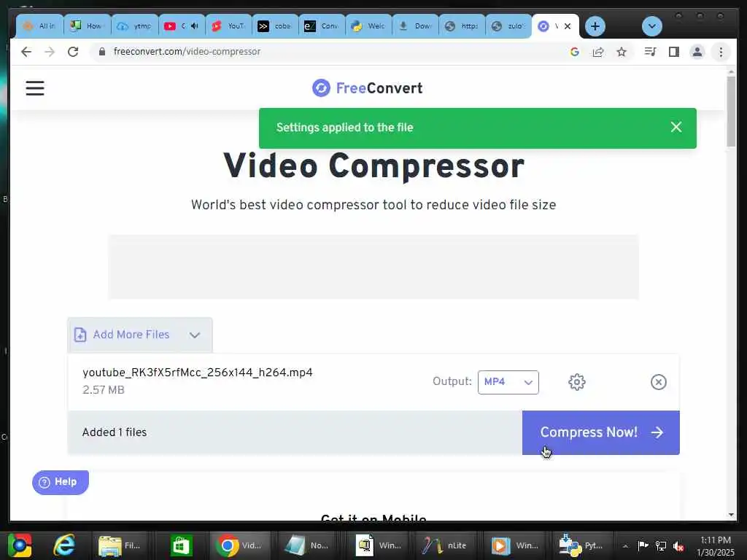Select the file name youtube_RK3fX5rfMcc_256x144_h264.mp4

pos(197,373)
